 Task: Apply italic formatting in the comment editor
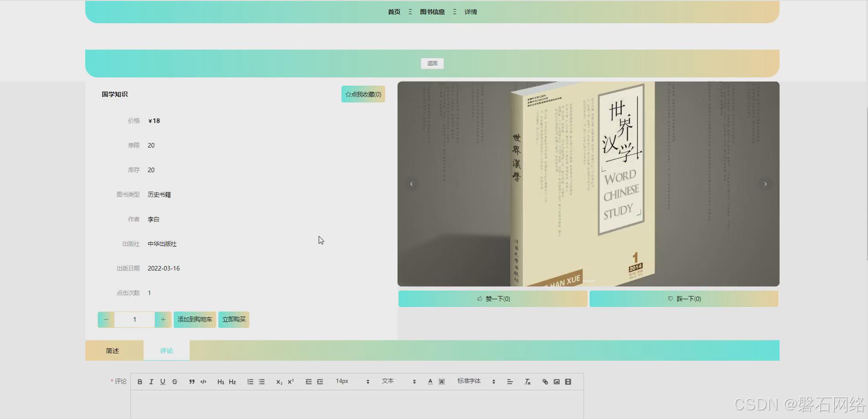point(151,381)
